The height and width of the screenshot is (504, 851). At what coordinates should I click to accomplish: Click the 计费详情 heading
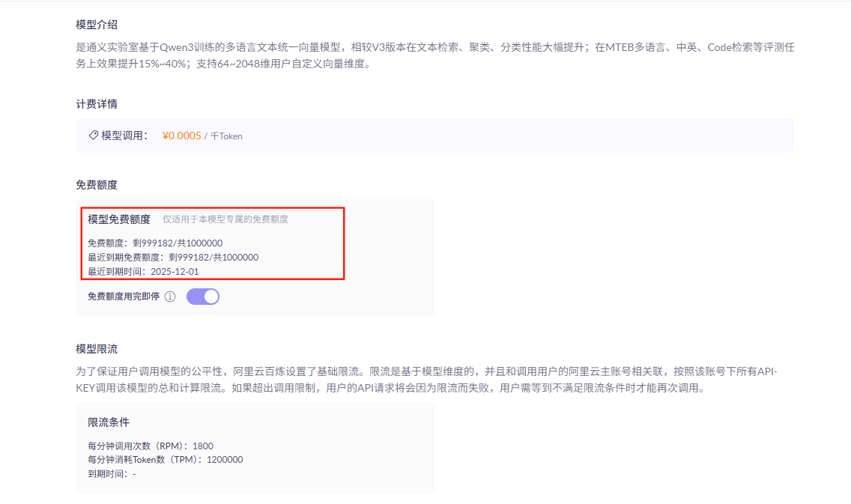pyautogui.click(x=97, y=103)
